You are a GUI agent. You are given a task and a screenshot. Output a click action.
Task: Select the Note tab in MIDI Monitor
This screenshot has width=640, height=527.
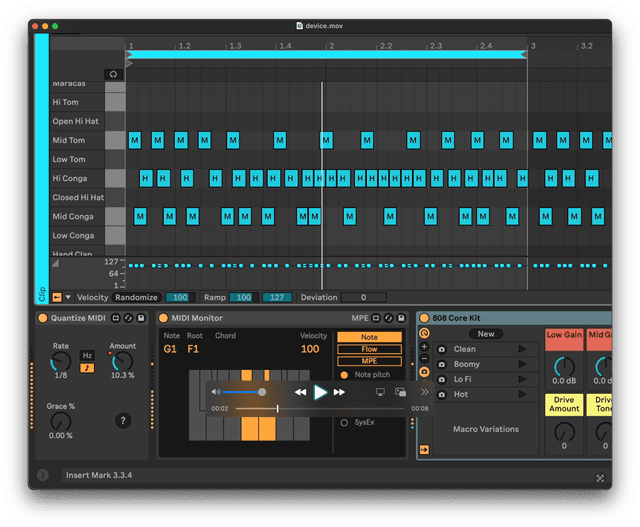tap(369, 337)
